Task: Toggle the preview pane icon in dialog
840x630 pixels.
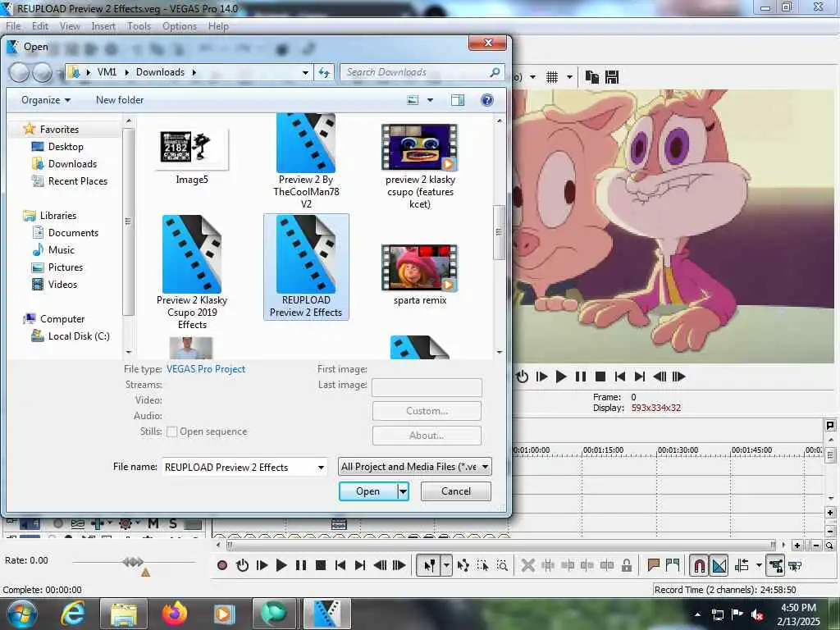Action: 458,100
